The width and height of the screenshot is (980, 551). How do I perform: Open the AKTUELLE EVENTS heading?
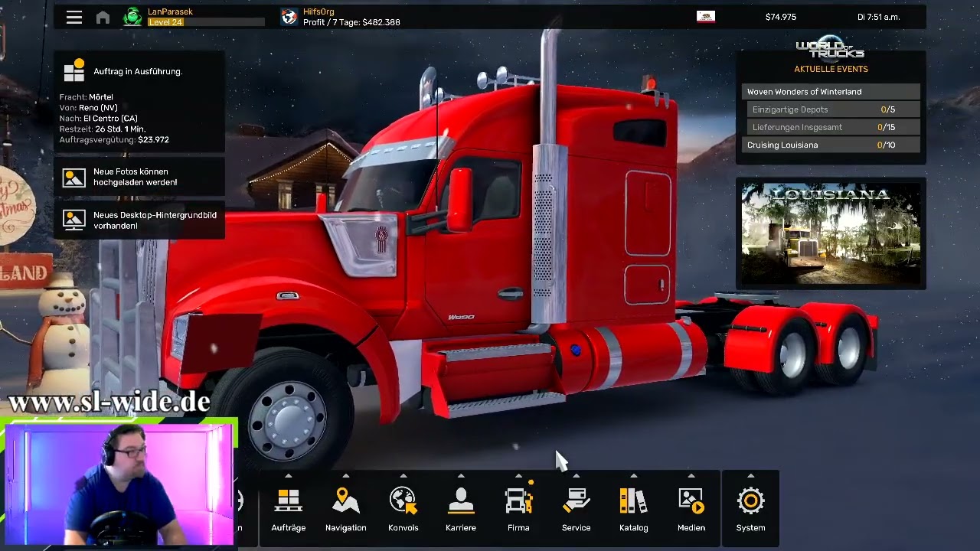pos(831,69)
